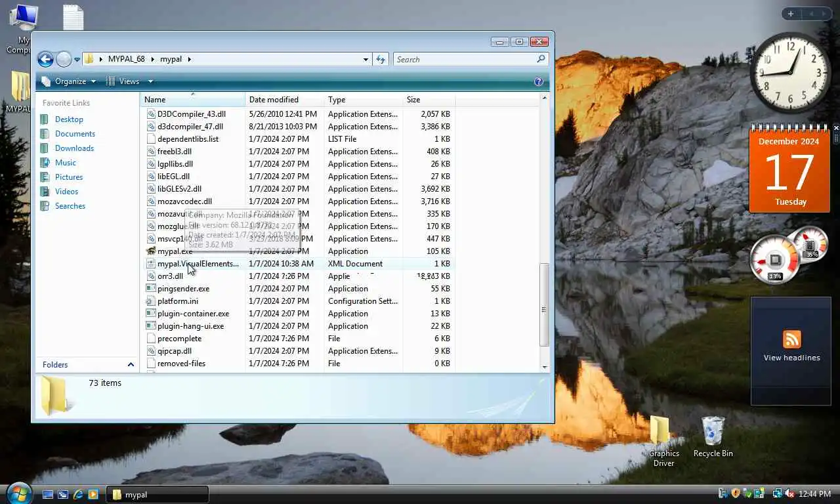Screen dimensions: 840x504
Task: Click the file list scroll down arrow
Action: pyautogui.click(x=544, y=367)
